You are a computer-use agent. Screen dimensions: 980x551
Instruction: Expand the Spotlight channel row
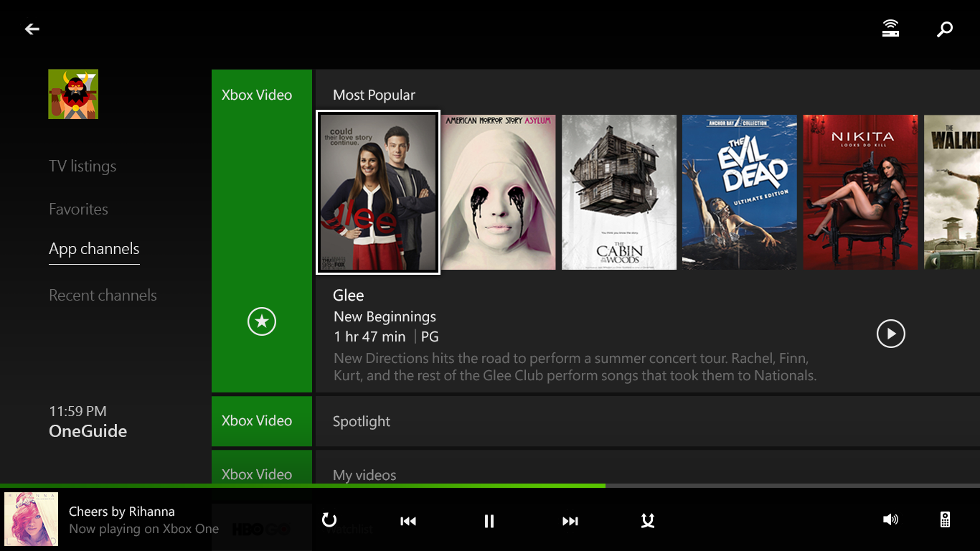click(x=362, y=422)
